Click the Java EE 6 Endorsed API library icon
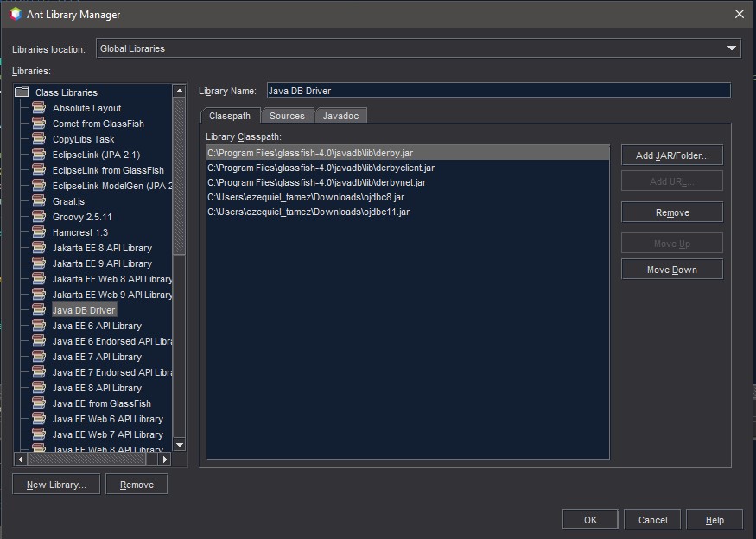The image size is (756, 539). tap(39, 341)
